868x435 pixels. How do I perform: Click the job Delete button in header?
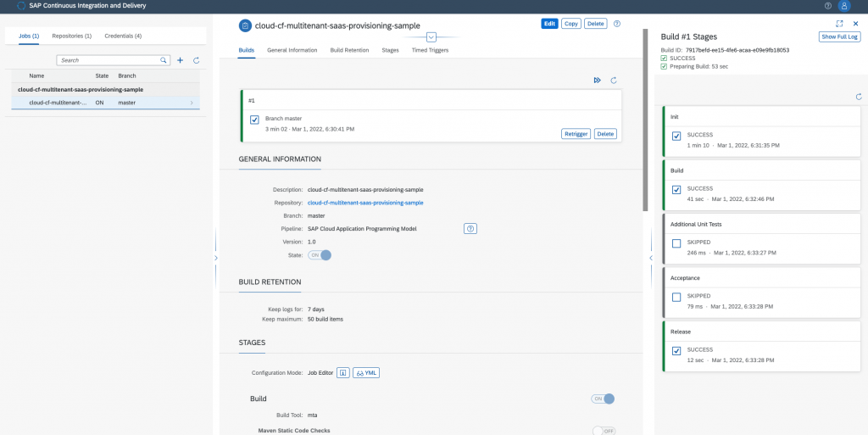click(596, 24)
